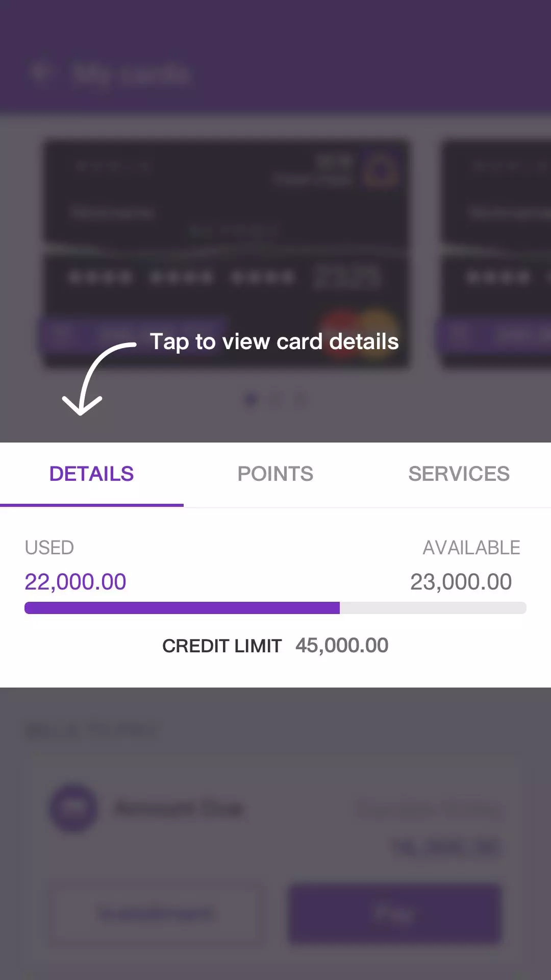Go to the SERVICES tab
Image resolution: width=551 pixels, height=980 pixels.
pos(459,474)
